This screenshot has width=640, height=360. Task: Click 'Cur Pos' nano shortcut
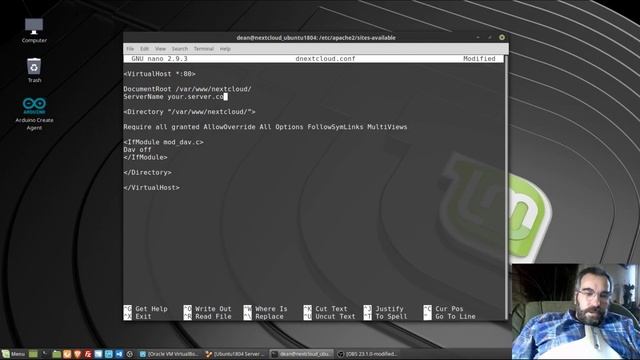449,309
